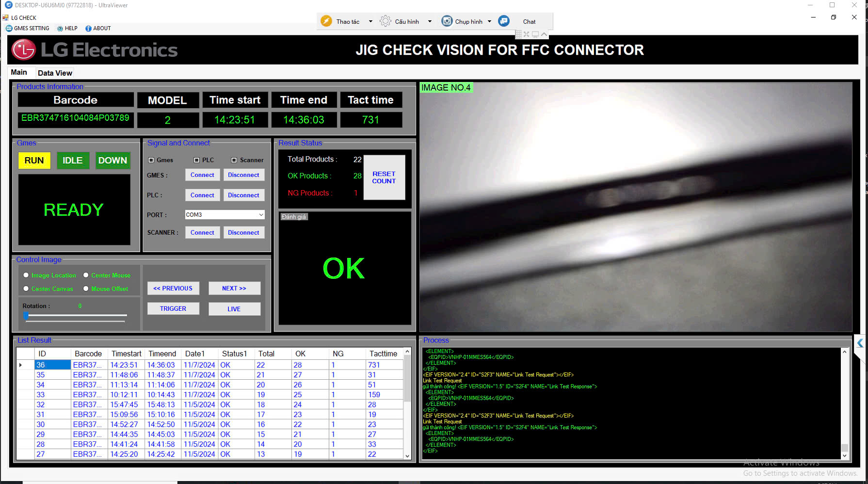The image size is (868, 484).
Task: Toggle the Scanner checkbox
Action: point(234,160)
